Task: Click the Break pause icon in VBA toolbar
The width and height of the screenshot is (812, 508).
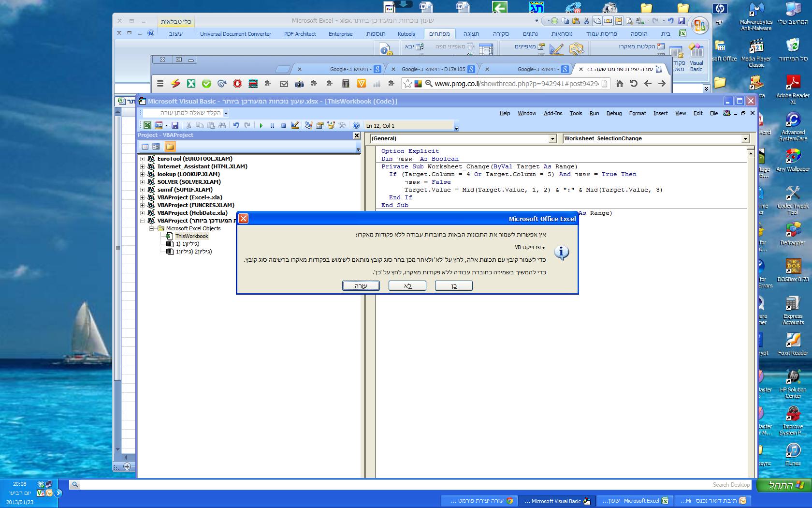Action: pos(272,125)
